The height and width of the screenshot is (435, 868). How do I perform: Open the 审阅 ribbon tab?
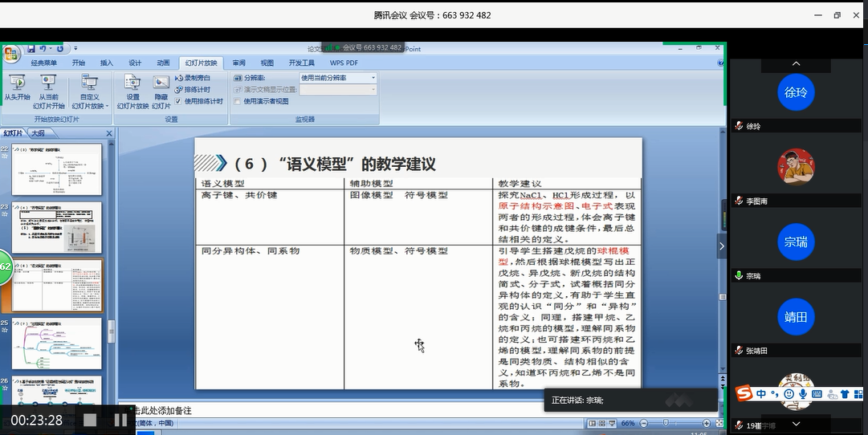point(238,63)
